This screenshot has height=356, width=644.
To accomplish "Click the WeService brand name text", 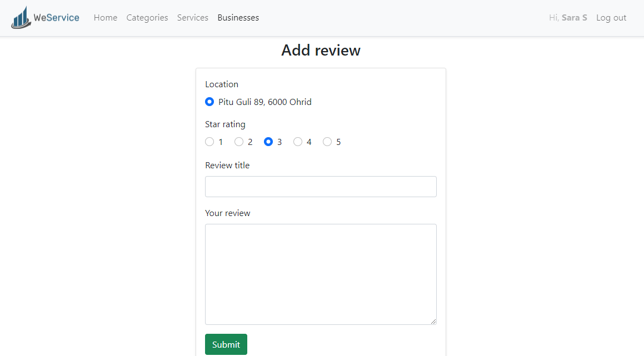I will tap(56, 18).
